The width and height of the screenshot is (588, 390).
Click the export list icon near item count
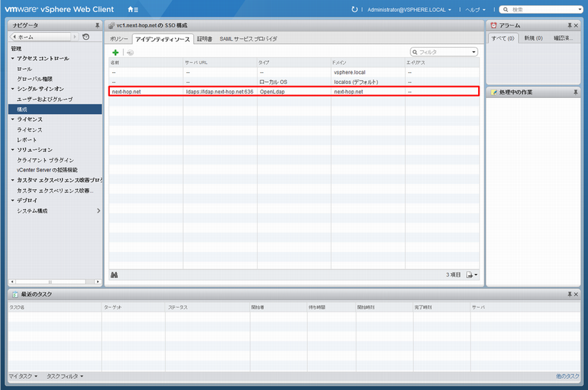tap(471, 274)
